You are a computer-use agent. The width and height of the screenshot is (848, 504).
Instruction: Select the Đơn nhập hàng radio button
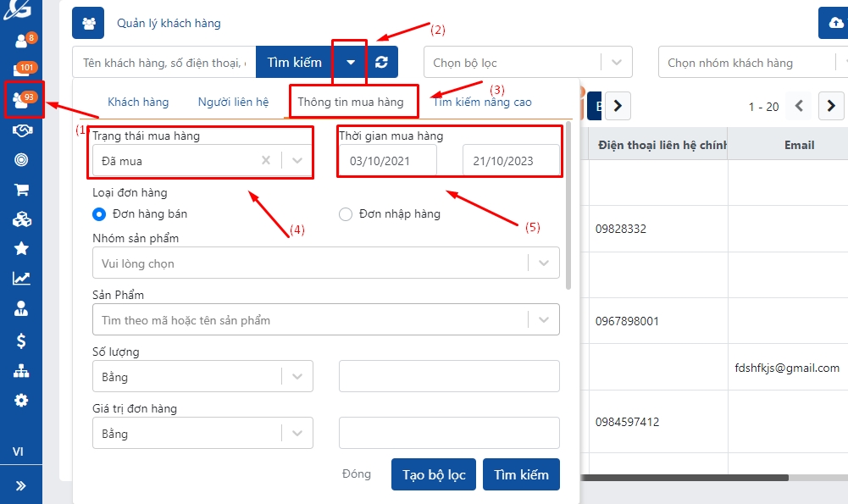346,214
